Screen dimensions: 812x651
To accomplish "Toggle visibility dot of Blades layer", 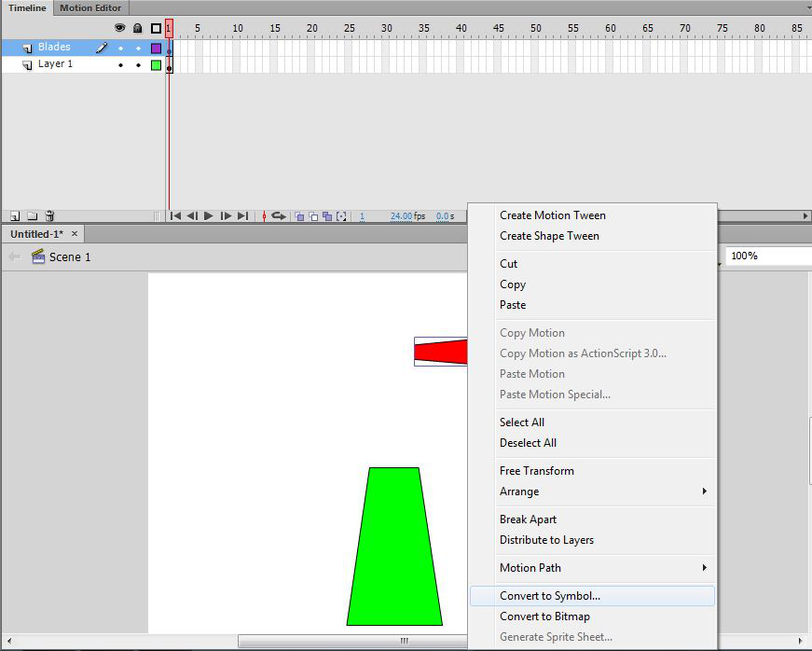I will pos(120,48).
